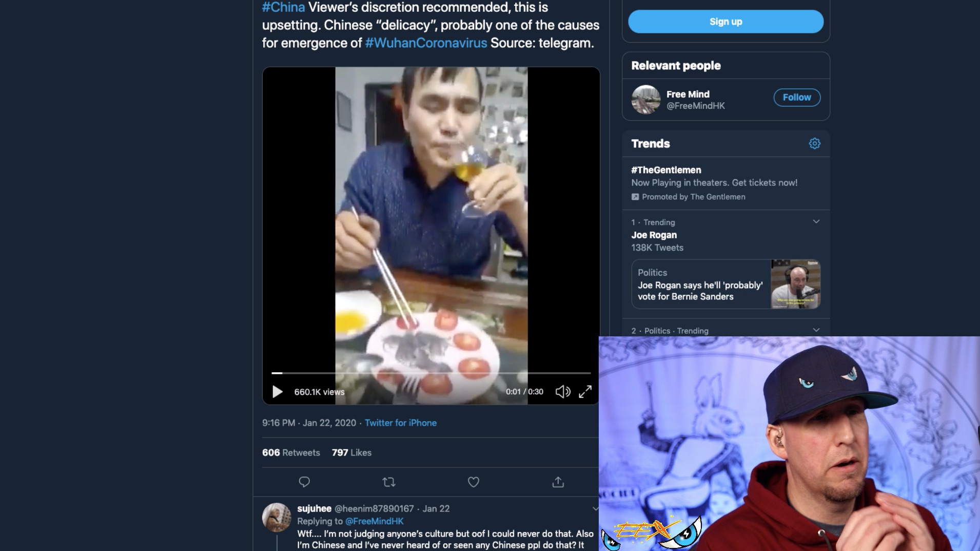Expand options for second Politics trend
Viewport: 980px width, 551px height.
coord(816,330)
